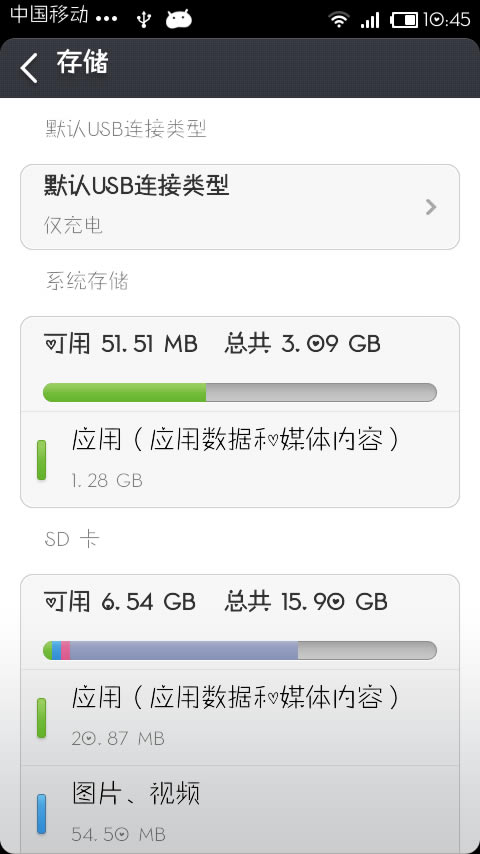
Task: Tap the back arrow in the header
Action: (29, 68)
